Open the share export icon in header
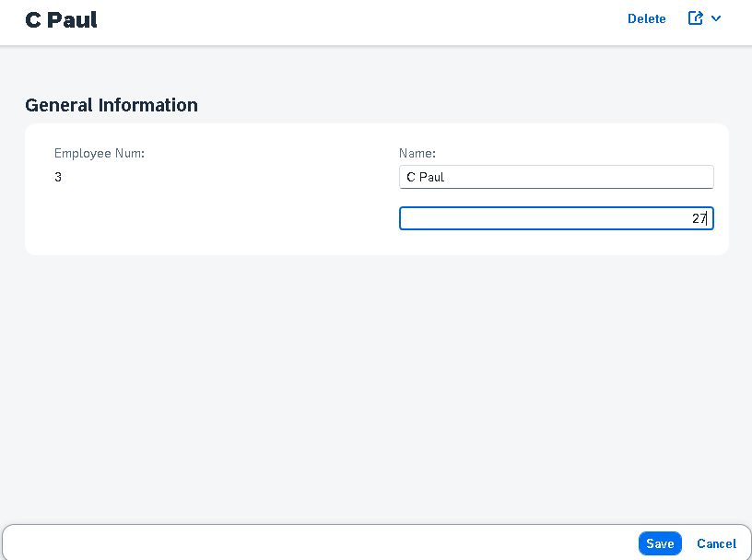The height and width of the screenshot is (560, 752). 696,18
